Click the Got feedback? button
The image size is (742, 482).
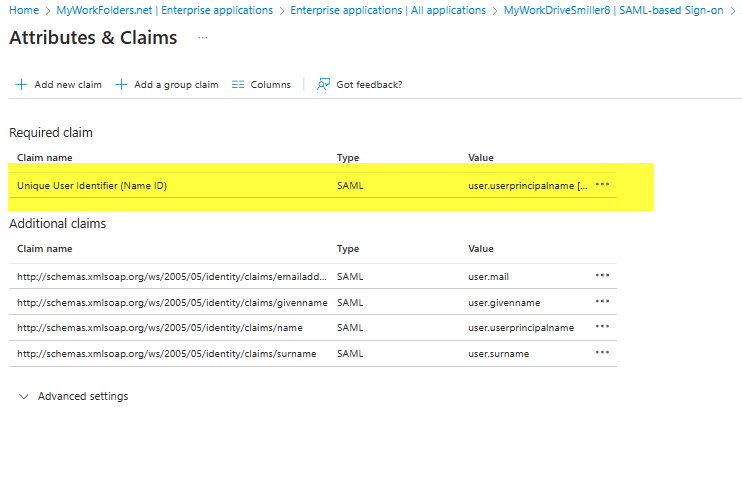[369, 85]
